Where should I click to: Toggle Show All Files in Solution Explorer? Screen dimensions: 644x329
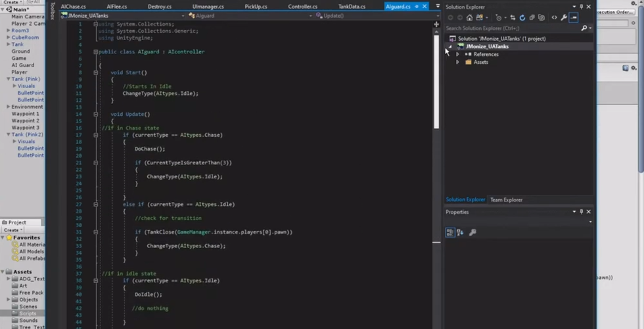tap(541, 18)
